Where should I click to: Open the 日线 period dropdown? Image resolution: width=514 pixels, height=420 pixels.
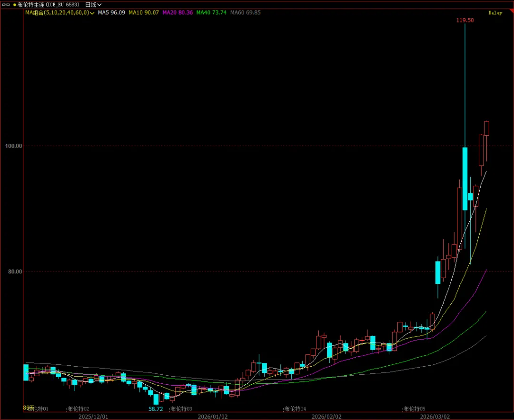[x=93, y=5]
